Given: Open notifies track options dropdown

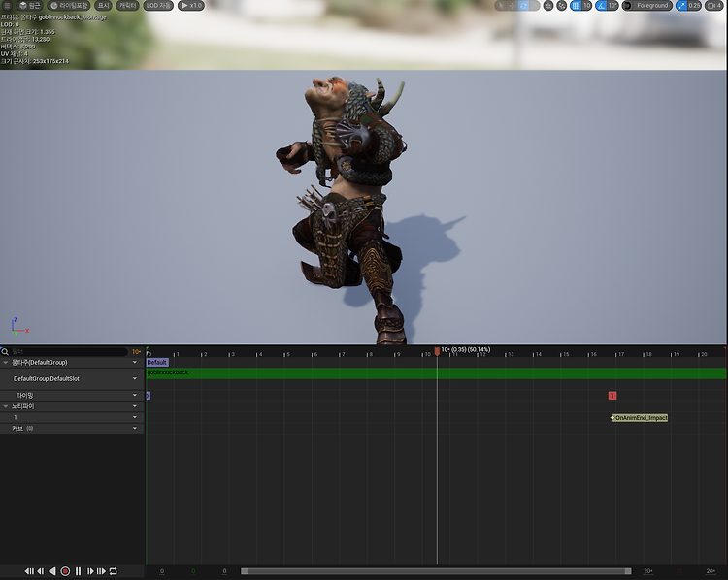Looking at the screenshot, I should point(135,406).
